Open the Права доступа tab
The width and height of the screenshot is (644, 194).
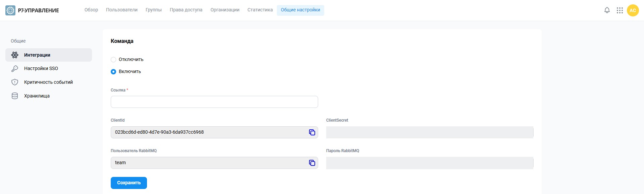point(186,10)
